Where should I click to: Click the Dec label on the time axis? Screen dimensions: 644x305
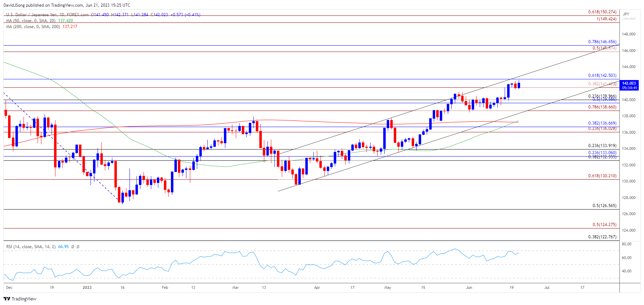point(9,287)
